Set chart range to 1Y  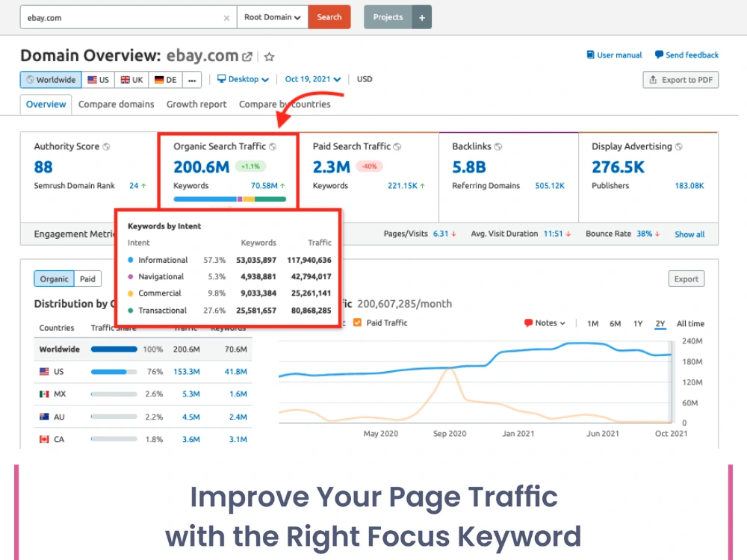(638, 324)
